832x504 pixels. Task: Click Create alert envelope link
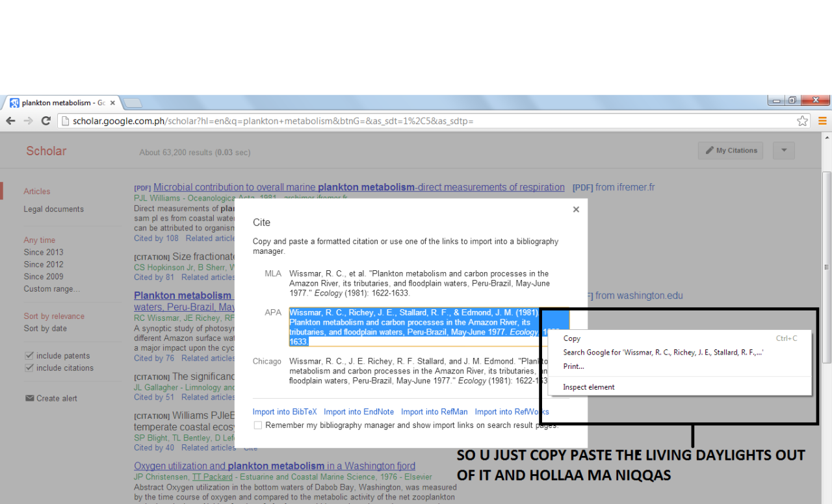pos(51,398)
